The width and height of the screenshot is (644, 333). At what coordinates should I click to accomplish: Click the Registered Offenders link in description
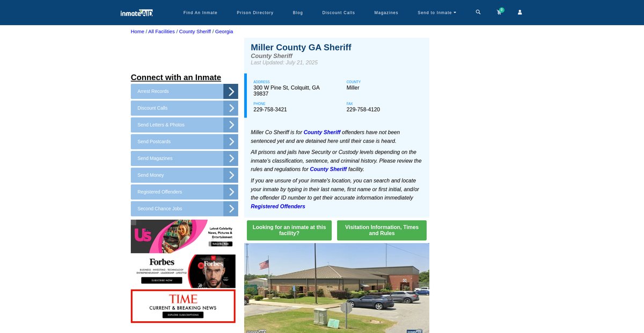[278, 206]
